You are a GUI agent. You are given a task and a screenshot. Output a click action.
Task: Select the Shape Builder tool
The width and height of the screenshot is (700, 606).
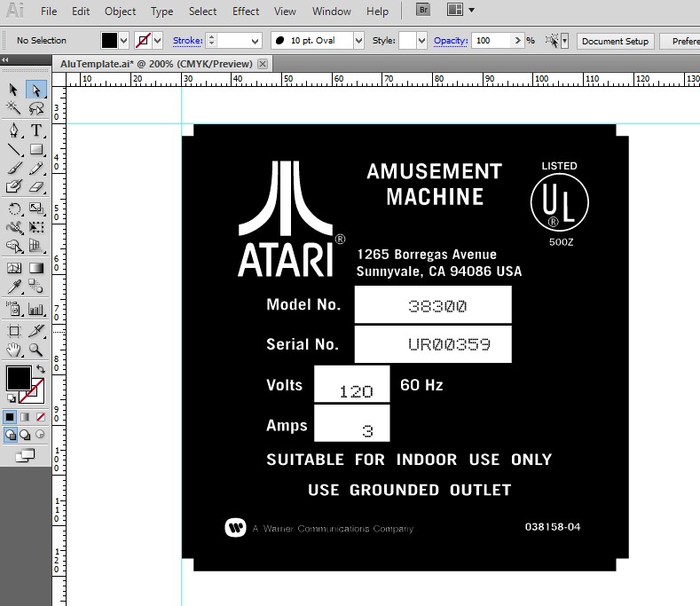click(13, 246)
